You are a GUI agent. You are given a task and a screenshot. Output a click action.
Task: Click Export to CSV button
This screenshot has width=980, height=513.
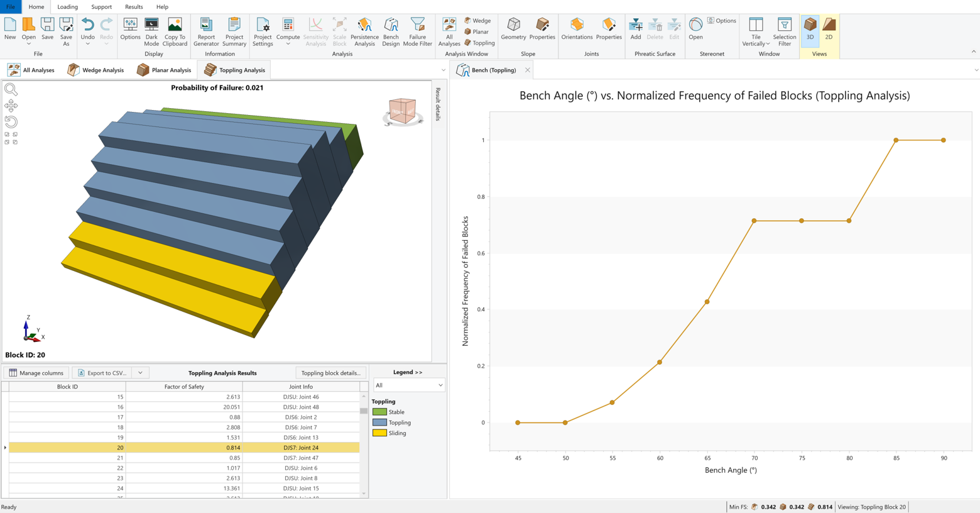coord(102,373)
